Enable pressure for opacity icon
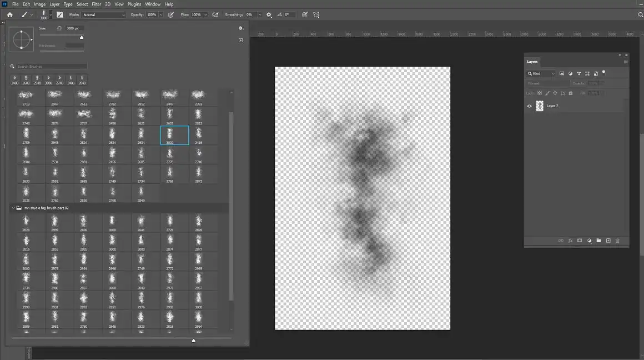 click(x=171, y=15)
